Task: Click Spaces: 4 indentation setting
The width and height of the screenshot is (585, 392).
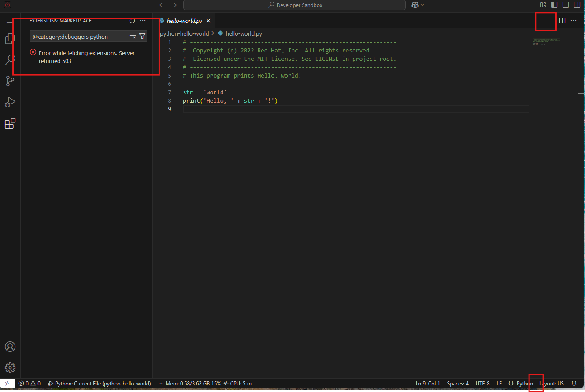Action: click(x=458, y=384)
